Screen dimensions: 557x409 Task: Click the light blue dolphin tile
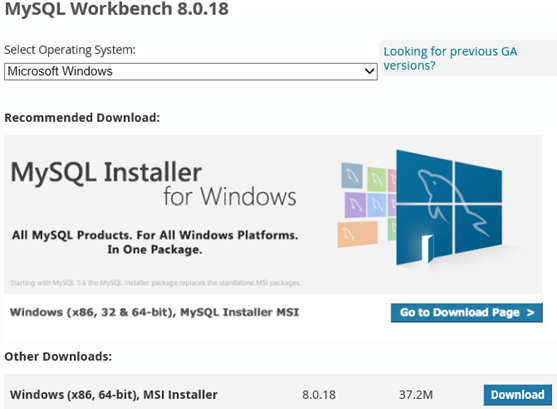click(377, 205)
